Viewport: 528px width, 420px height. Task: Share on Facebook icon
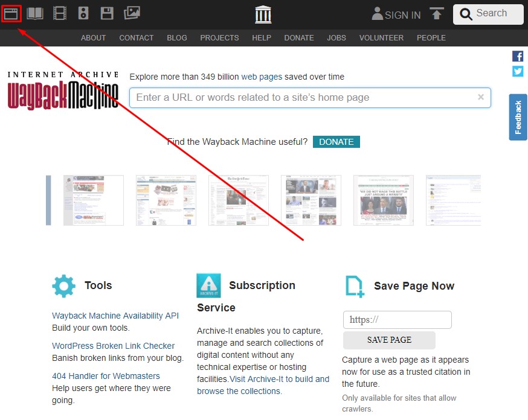518,56
